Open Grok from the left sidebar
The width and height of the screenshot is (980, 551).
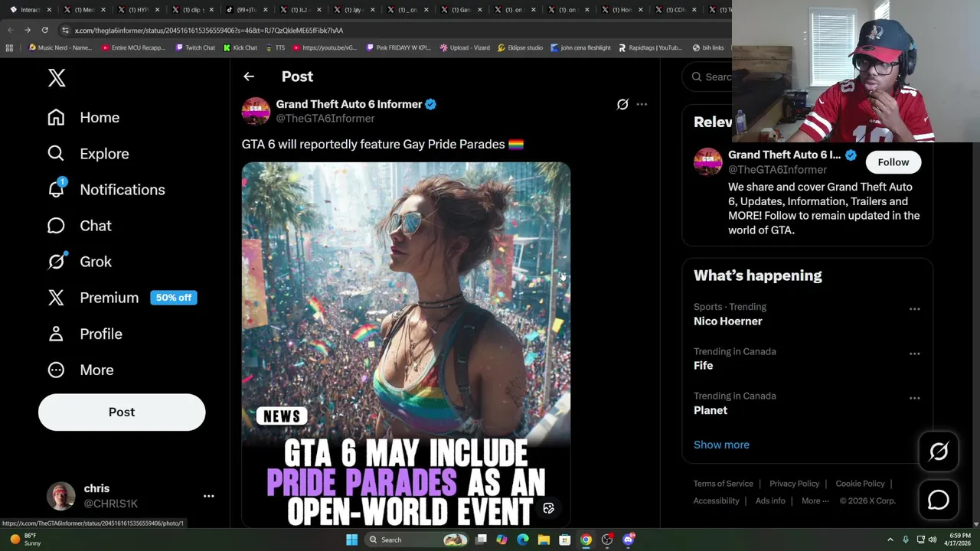coord(79,261)
